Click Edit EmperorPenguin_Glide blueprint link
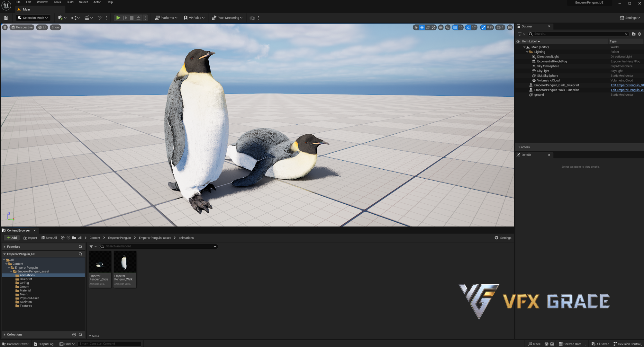Viewport: 644px width, 347px height. click(x=627, y=85)
